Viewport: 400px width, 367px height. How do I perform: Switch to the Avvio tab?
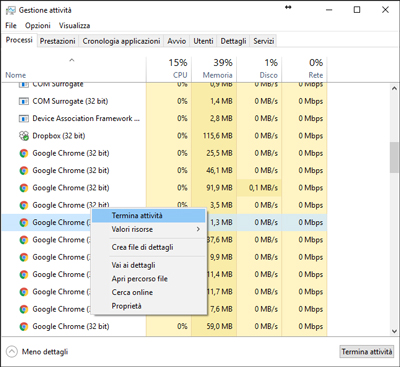177,41
